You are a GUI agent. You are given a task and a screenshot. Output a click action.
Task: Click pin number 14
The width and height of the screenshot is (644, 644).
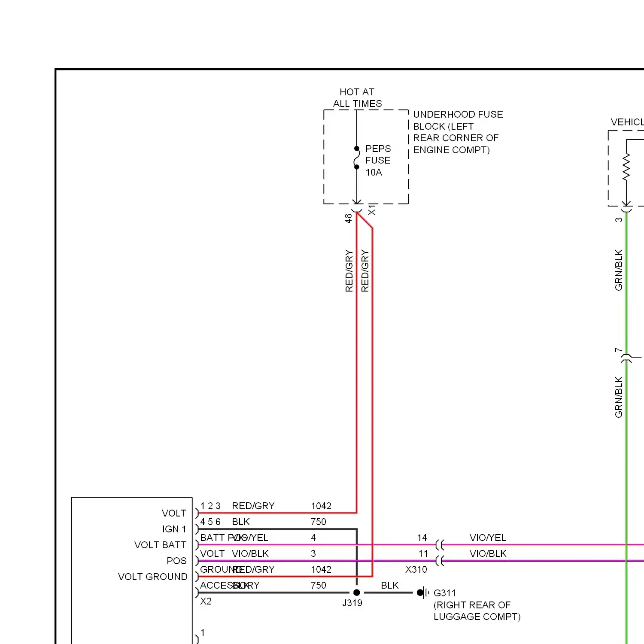point(422,538)
